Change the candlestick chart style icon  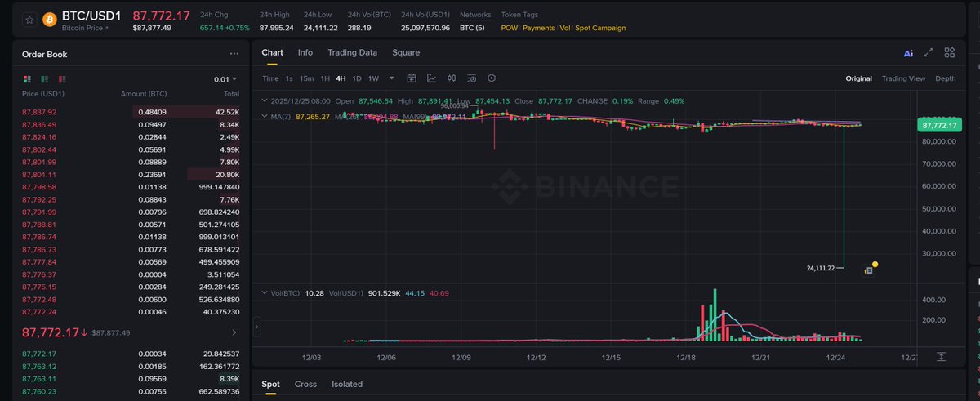[452, 78]
